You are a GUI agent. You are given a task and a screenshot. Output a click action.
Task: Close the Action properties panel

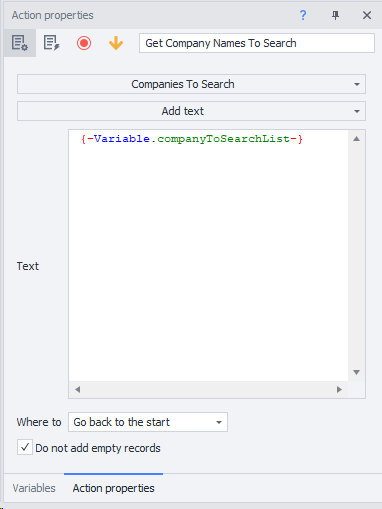367,15
